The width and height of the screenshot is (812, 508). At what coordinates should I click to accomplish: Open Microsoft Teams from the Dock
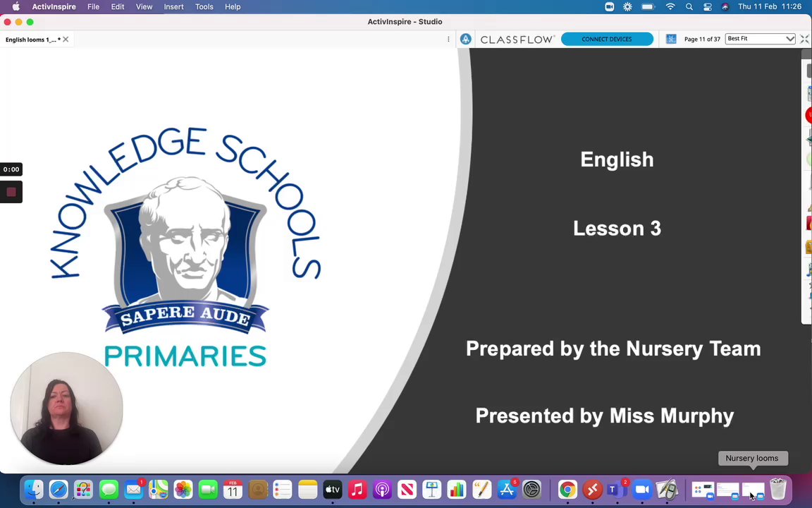[617, 490]
